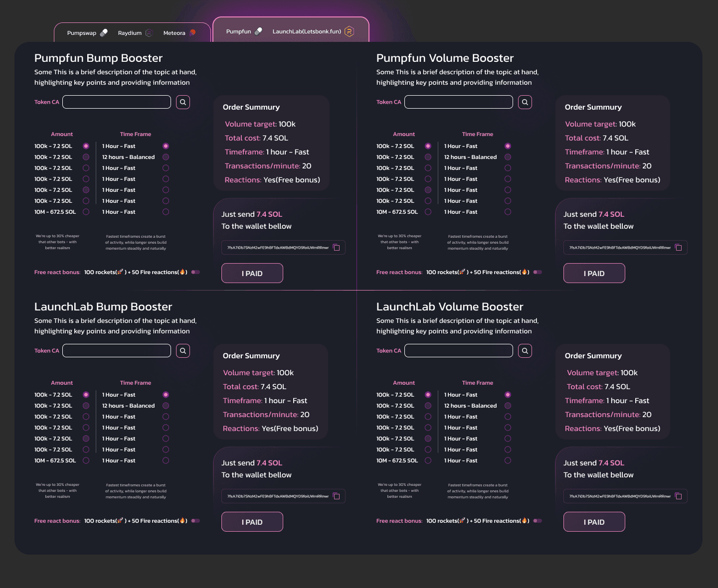Copy the wallet address in Pumpfun Volume Booster
The image size is (718, 588).
coord(679,248)
